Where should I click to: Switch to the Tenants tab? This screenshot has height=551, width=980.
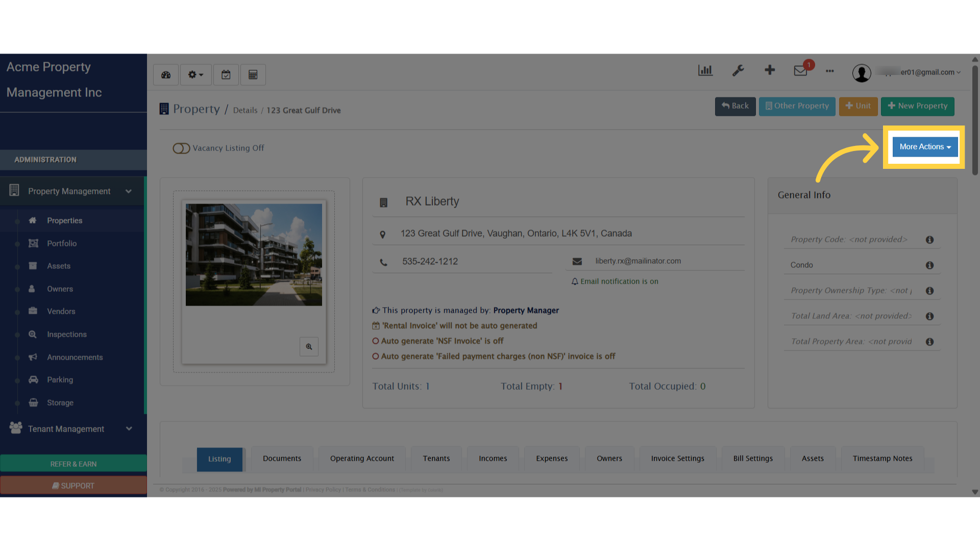coord(436,458)
